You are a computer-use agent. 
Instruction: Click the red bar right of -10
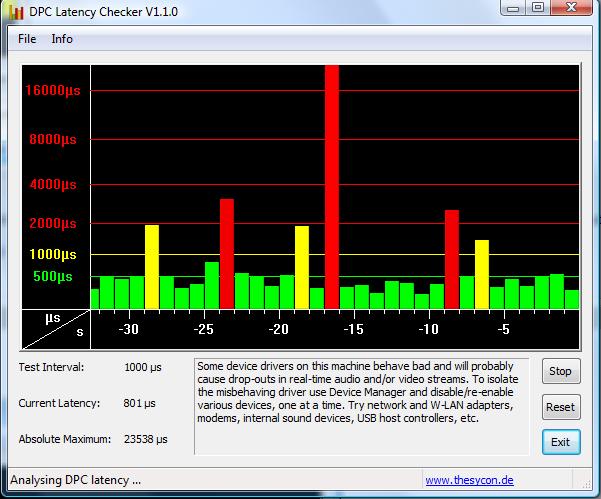pos(452,259)
